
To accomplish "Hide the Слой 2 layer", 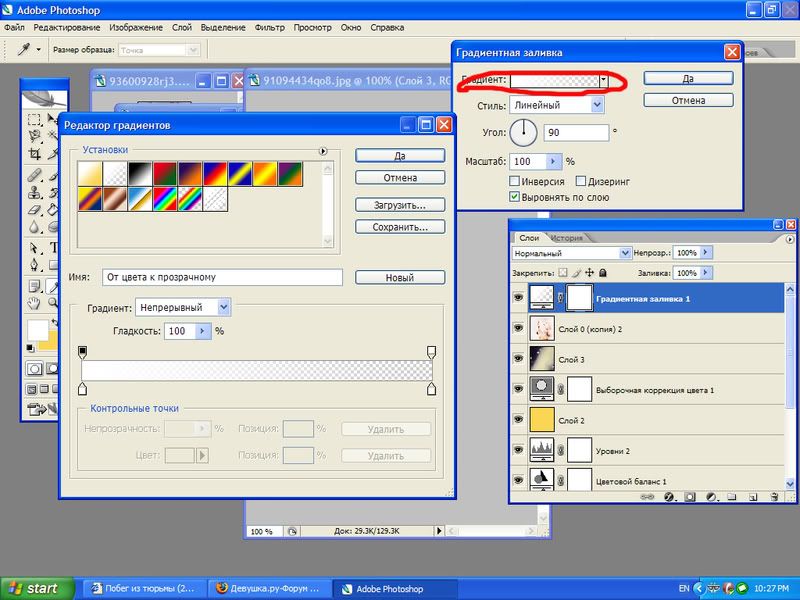I will tap(518, 419).
